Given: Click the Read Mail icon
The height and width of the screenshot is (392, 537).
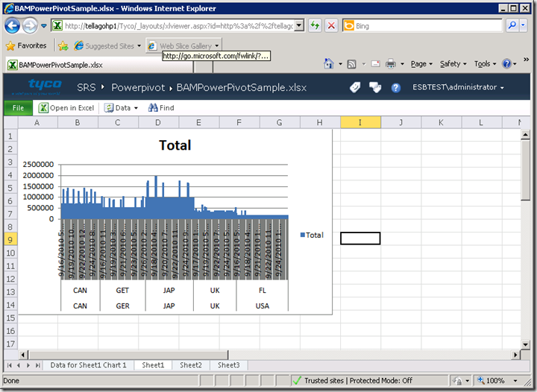Looking at the screenshot, I should (x=376, y=64).
